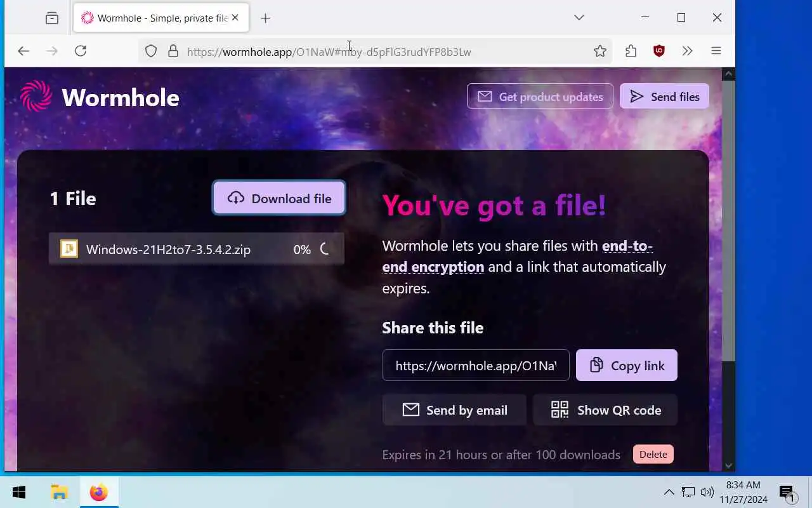Screen dimensions: 812x508
Task: Open the extensions puzzle icon
Action: [x=631, y=51]
